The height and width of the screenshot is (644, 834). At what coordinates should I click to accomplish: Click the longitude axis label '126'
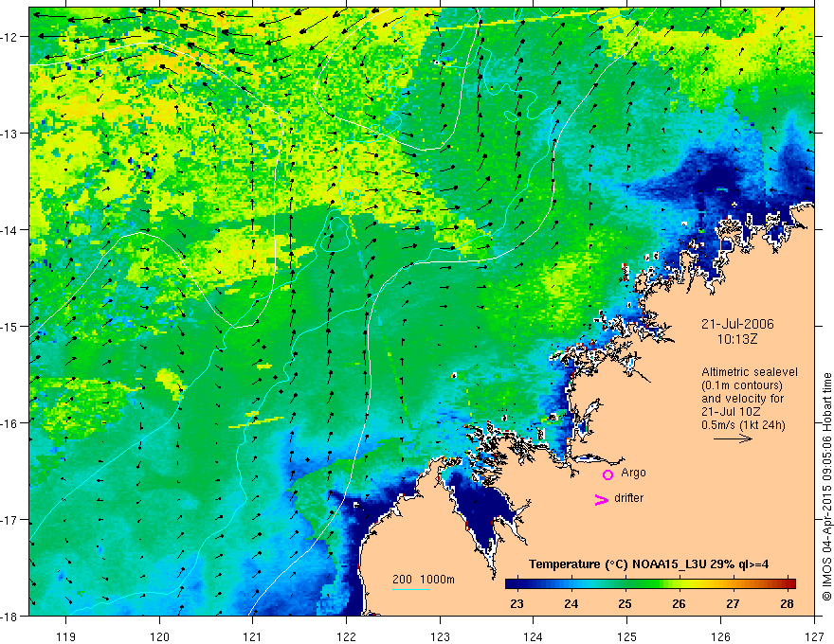click(720, 636)
